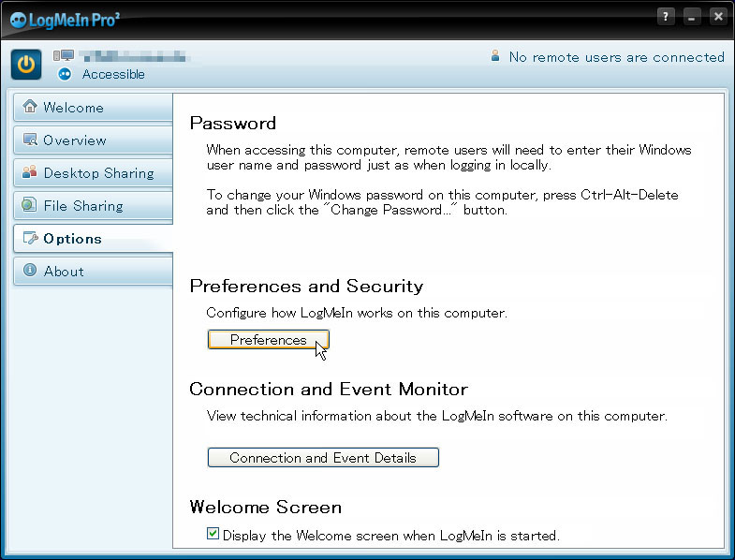Click 'Configure how LogMeIn works on this computer.'
Viewport: 735px width, 560px height.
pos(357,313)
